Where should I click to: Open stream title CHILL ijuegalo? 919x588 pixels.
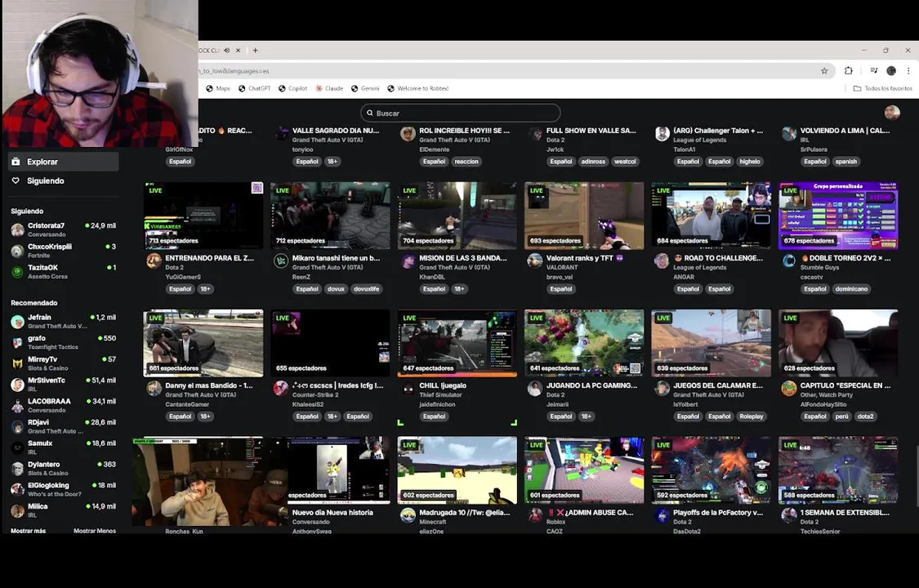[x=443, y=385]
